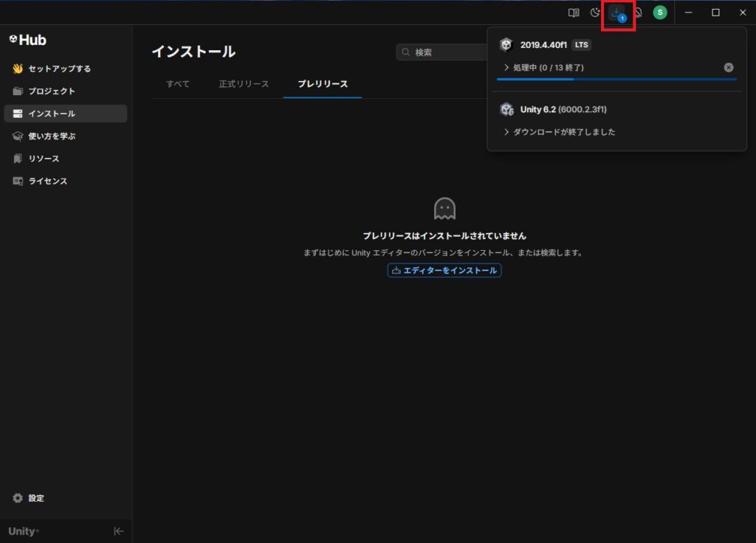Click the プレリリースはインストールされていません message

pos(444,236)
